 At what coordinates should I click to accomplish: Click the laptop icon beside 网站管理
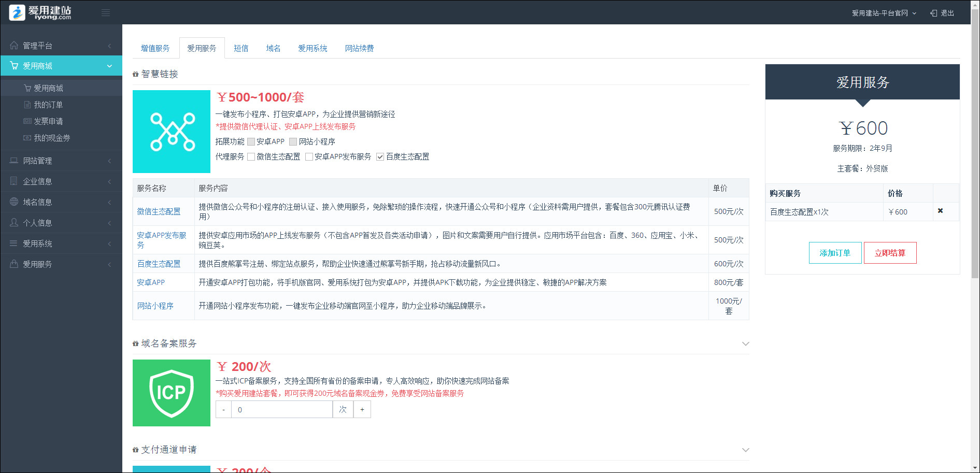[14, 161]
